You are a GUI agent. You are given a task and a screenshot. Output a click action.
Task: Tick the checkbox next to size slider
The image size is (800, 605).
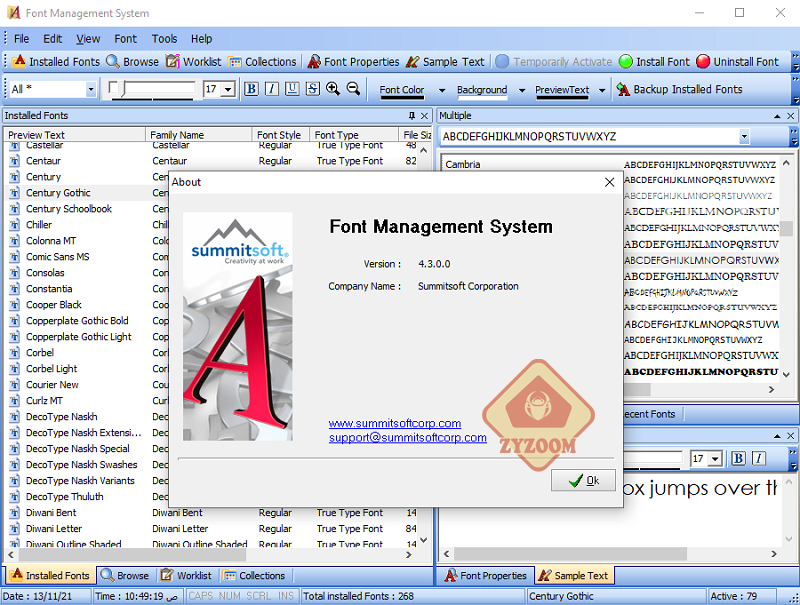click(x=113, y=87)
